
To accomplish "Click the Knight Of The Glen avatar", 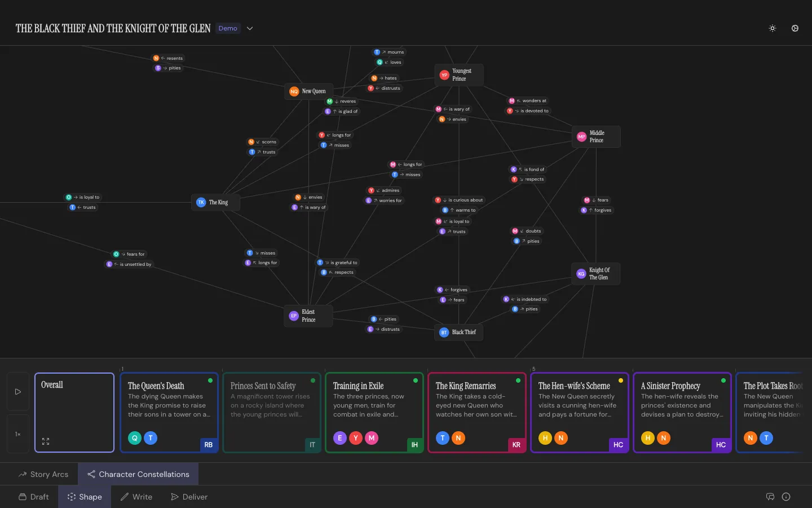I will (x=581, y=274).
